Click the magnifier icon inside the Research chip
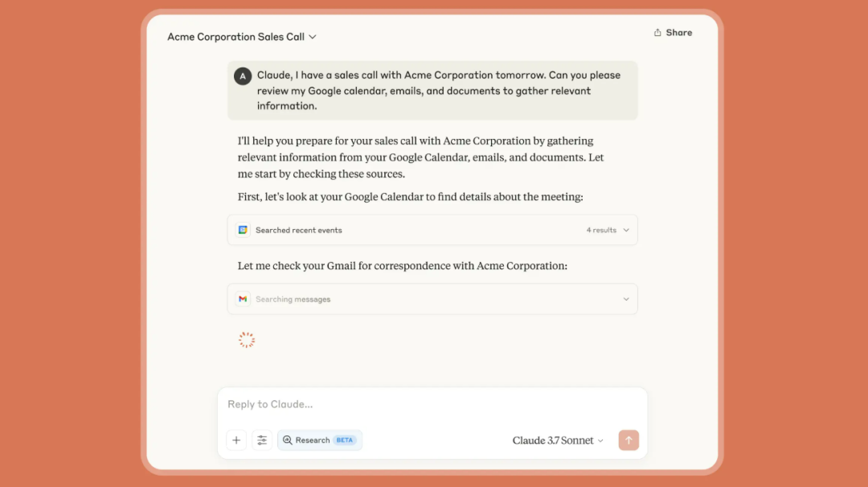868x487 pixels. click(288, 440)
